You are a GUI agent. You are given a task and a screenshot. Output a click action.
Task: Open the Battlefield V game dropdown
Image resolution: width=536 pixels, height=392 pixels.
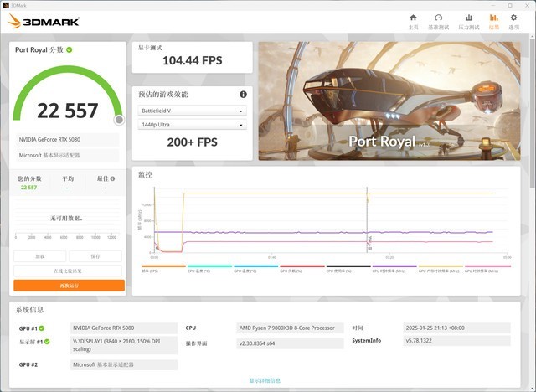(192, 111)
